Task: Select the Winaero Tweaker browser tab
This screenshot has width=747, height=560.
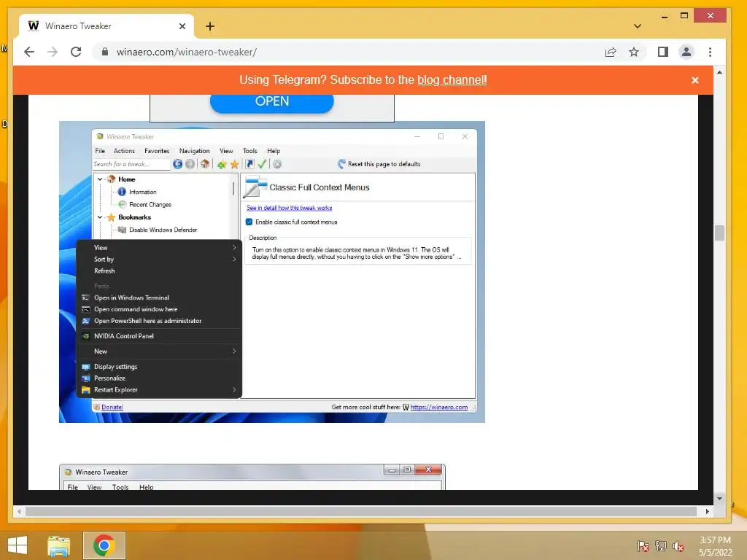Action: [107, 26]
